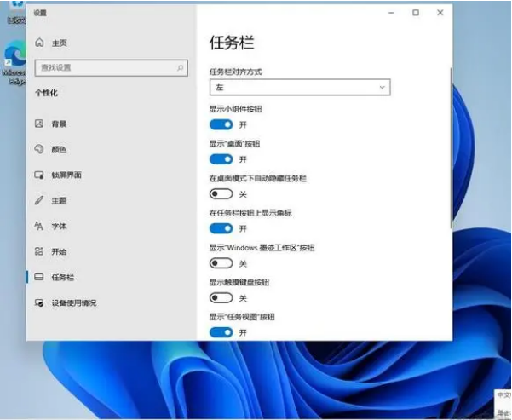Click the 任务栏对齐方式 label
Screen dimensions: 512x420
pos(235,72)
